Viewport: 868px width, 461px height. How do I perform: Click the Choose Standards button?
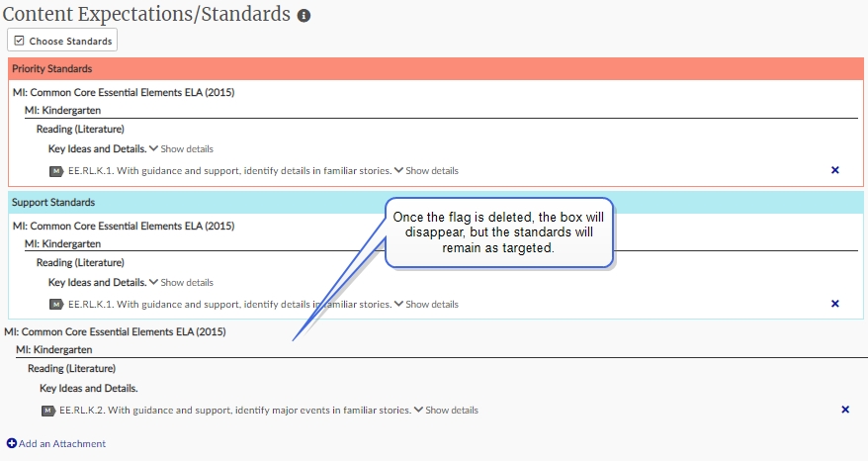[62, 41]
